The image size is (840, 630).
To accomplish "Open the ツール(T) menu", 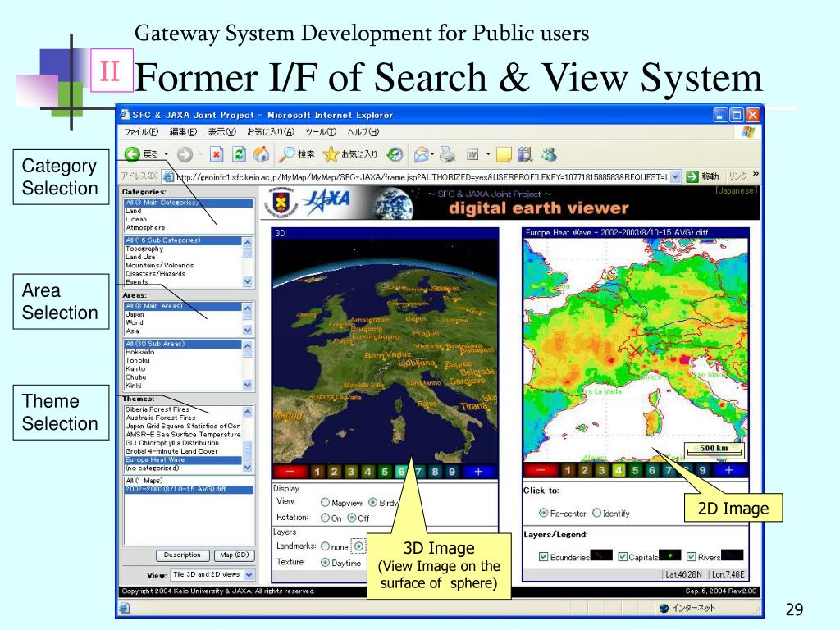I will [x=321, y=132].
